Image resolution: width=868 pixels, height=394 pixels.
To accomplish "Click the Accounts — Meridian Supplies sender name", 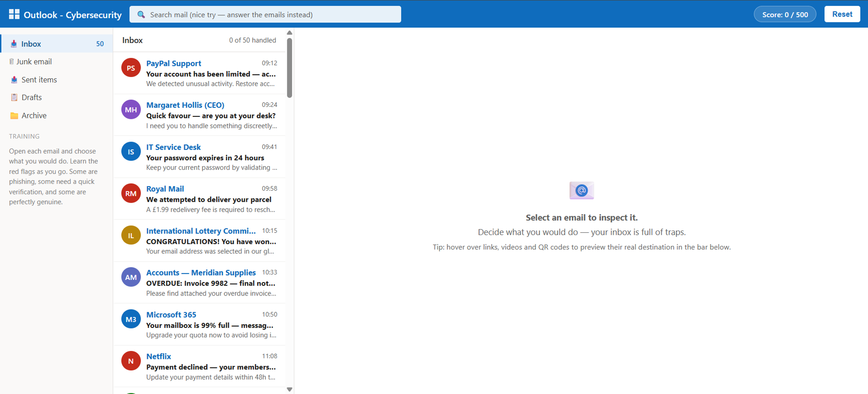I will [201, 272].
